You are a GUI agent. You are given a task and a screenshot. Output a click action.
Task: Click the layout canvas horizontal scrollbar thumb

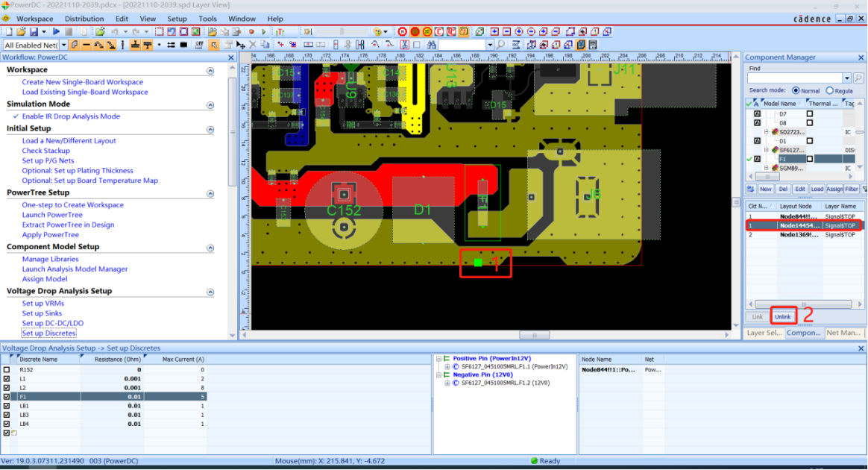pyautogui.click(x=534, y=335)
